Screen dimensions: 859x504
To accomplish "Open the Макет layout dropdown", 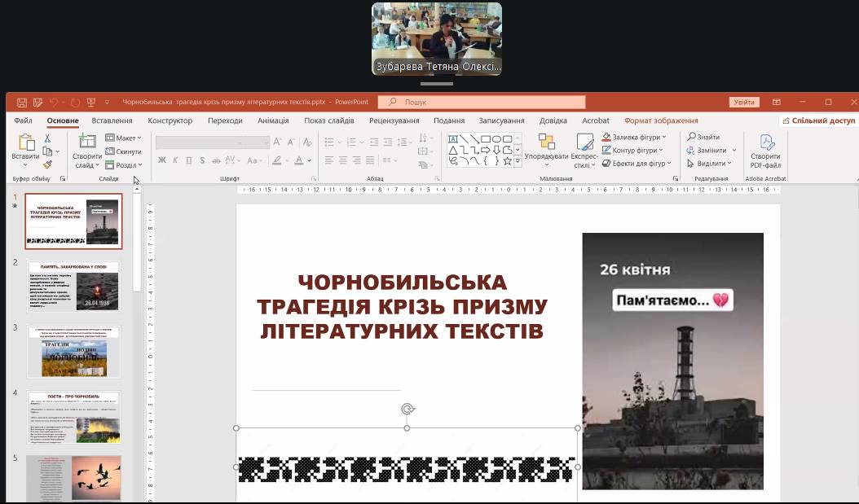I will [x=123, y=138].
